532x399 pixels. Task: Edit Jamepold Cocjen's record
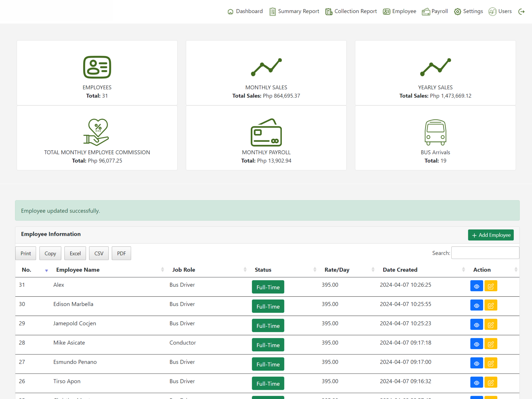491,324
